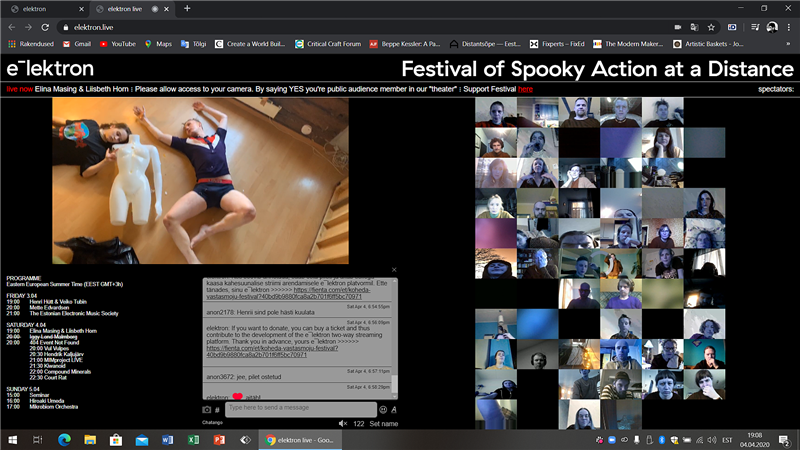This screenshot has width=800, height=450.
Task: Reload the elektron.live page
Action: pyautogui.click(x=47, y=27)
